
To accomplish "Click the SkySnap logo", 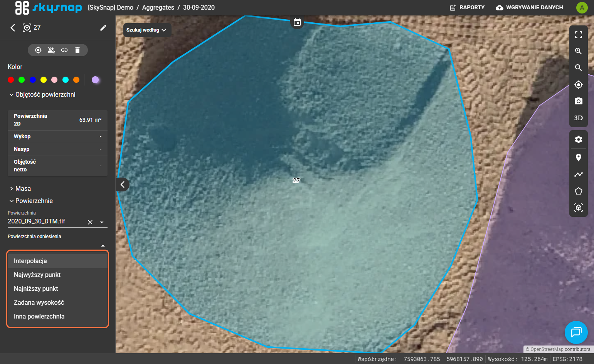I will (x=48, y=8).
